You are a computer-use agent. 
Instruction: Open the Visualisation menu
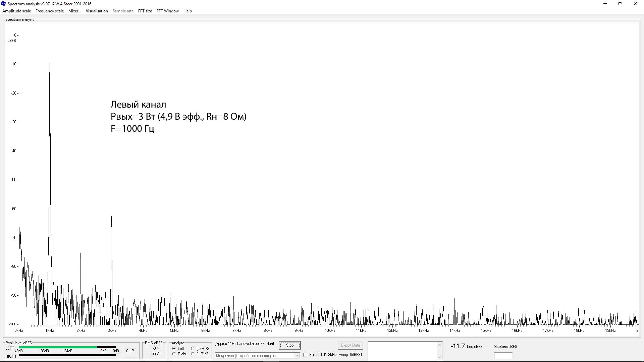click(97, 11)
